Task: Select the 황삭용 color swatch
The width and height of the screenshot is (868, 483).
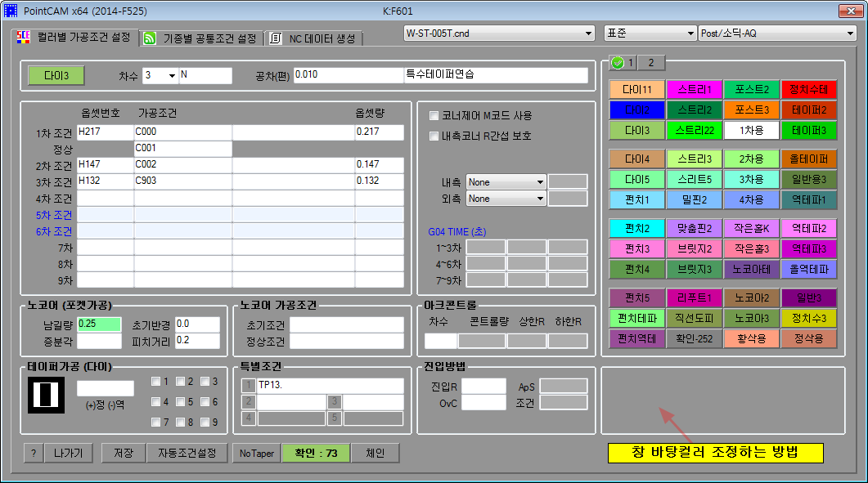Action: click(x=751, y=338)
